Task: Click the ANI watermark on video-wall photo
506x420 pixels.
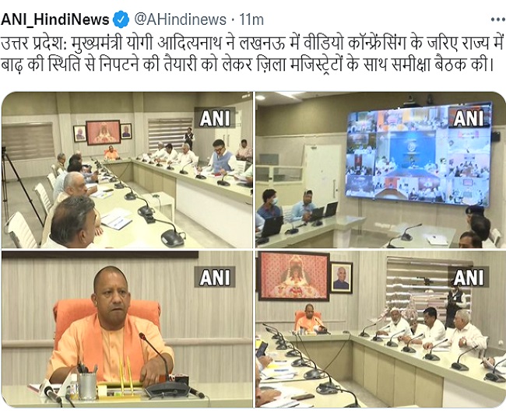Action: pyautogui.click(x=468, y=118)
